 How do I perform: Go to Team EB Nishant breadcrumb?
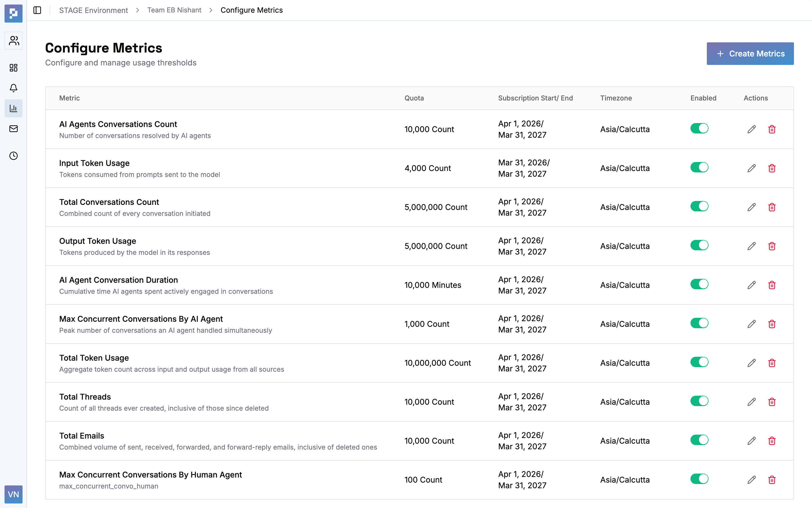(x=174, y=10)
